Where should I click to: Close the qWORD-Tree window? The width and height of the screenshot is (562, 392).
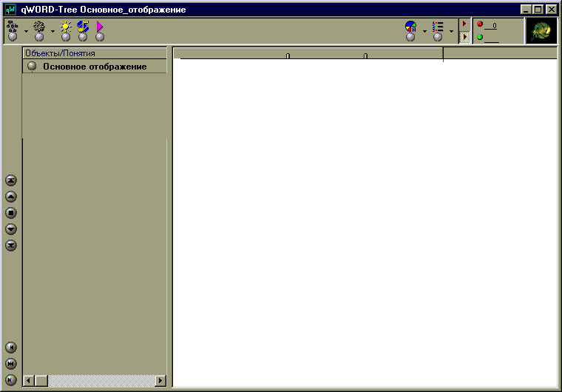click(x=551, y=10)
